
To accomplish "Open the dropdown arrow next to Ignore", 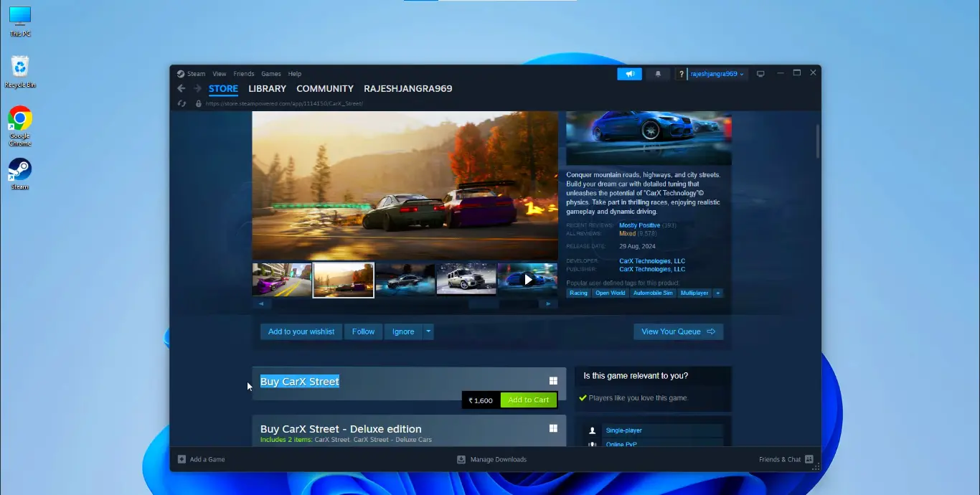I will click(x=428, y=331).
